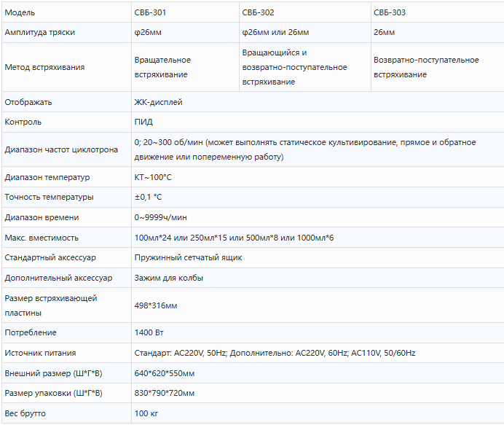Select the 'KT~100°C' temperature range value
Screen dimensions: 504x425
pyautogui.click(x=154, y=177)
